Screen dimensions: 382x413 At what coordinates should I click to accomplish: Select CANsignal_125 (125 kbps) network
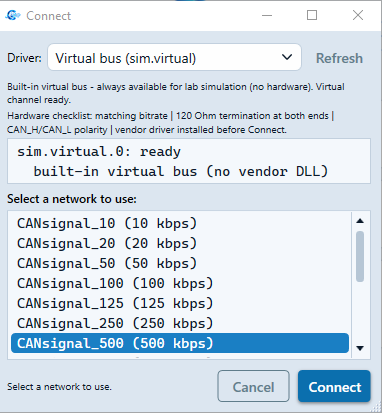(180, 303)
